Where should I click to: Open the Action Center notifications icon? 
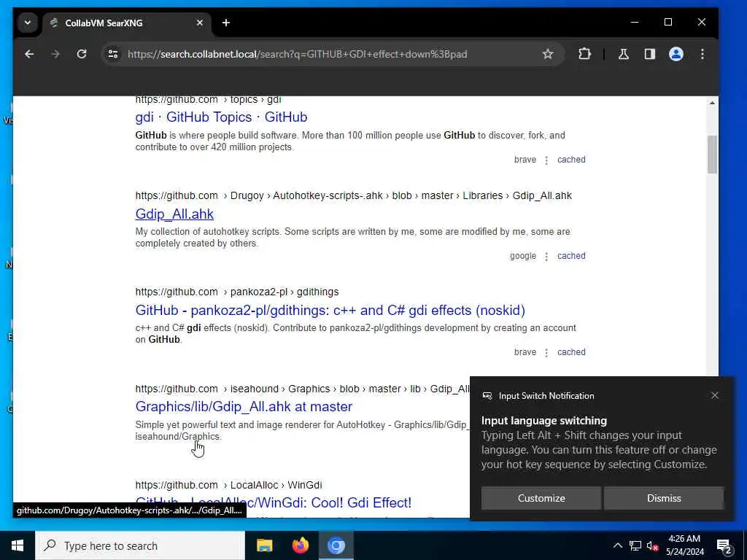pos(724,545)
